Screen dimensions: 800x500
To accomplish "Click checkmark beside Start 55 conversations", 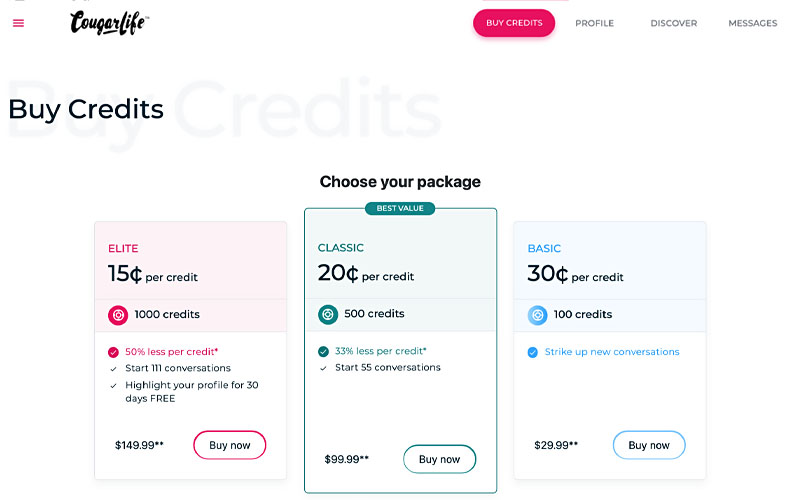I will point(323,368).
